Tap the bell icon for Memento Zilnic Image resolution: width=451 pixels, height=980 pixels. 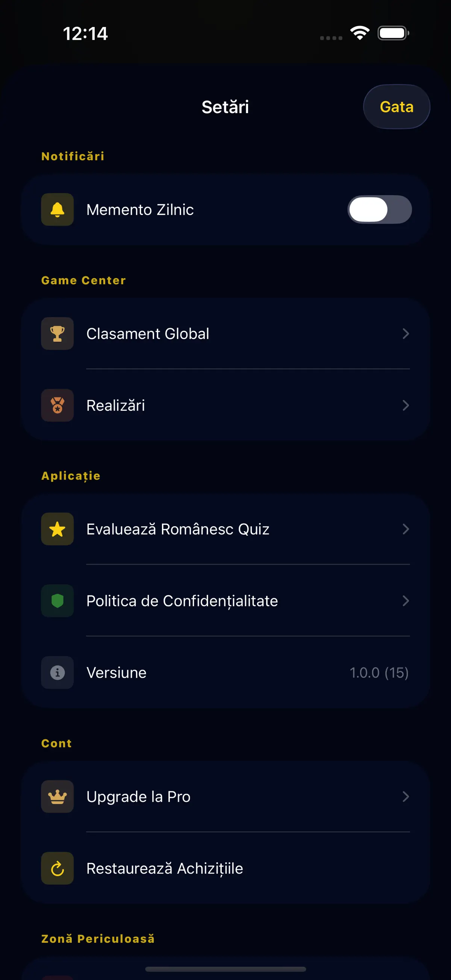[58, 209]
